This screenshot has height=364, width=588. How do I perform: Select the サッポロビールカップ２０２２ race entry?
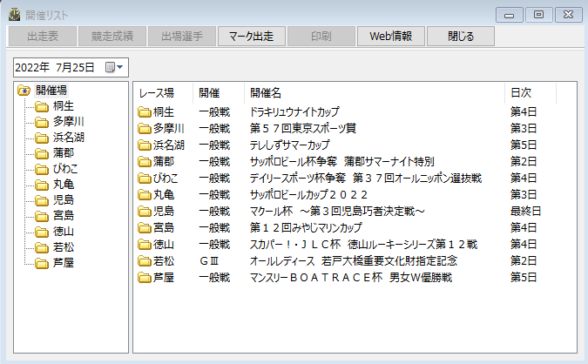point(309,195)
